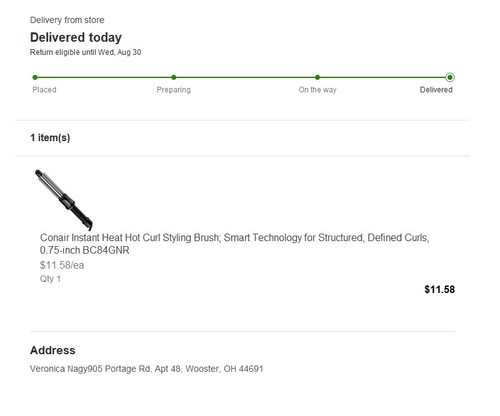Click the Placed progress dot
The width and height of the screenshot is (500, 416).
(x=35, y=77)
